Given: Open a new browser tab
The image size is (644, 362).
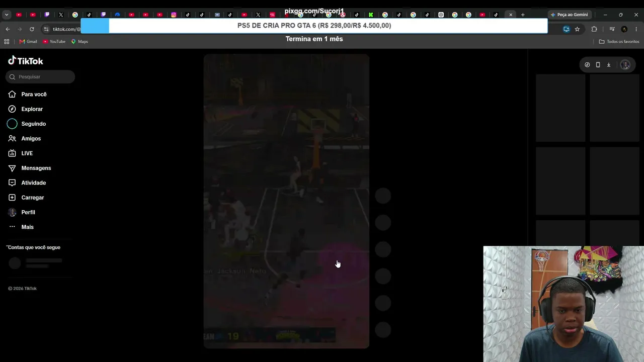Looking at the screenshot, I should tap(523, 15).
